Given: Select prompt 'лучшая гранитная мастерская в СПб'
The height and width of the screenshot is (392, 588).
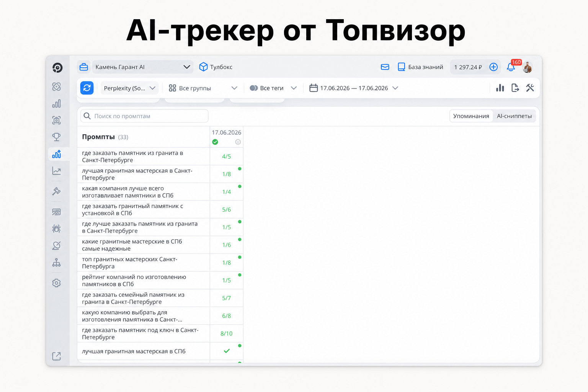Looking at the screenshot, I should tap(144, 351).
